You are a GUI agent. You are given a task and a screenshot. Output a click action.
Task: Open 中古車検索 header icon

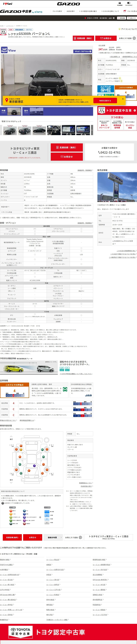[120, 4]
